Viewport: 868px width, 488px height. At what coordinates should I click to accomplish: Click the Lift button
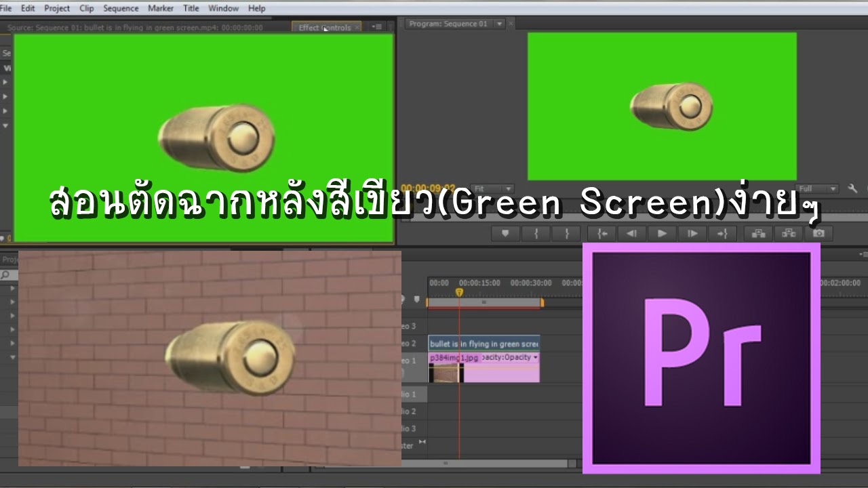point(759,233)
